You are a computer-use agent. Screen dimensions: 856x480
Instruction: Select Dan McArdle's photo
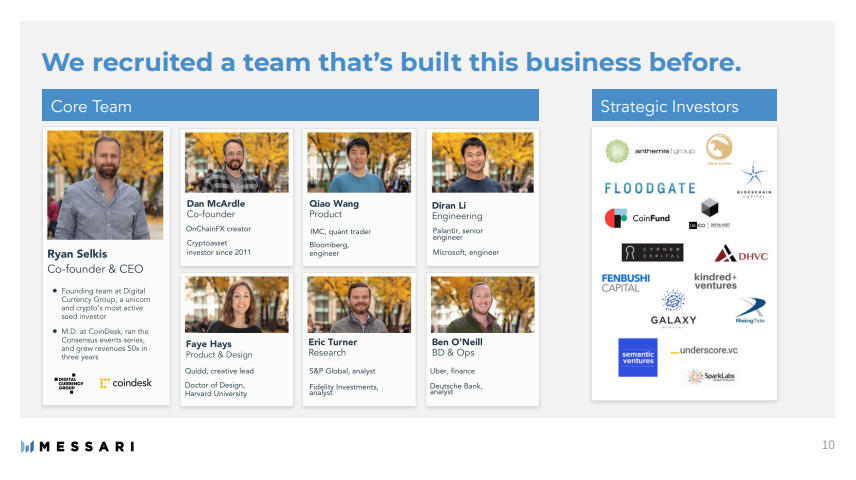[237, 162]
